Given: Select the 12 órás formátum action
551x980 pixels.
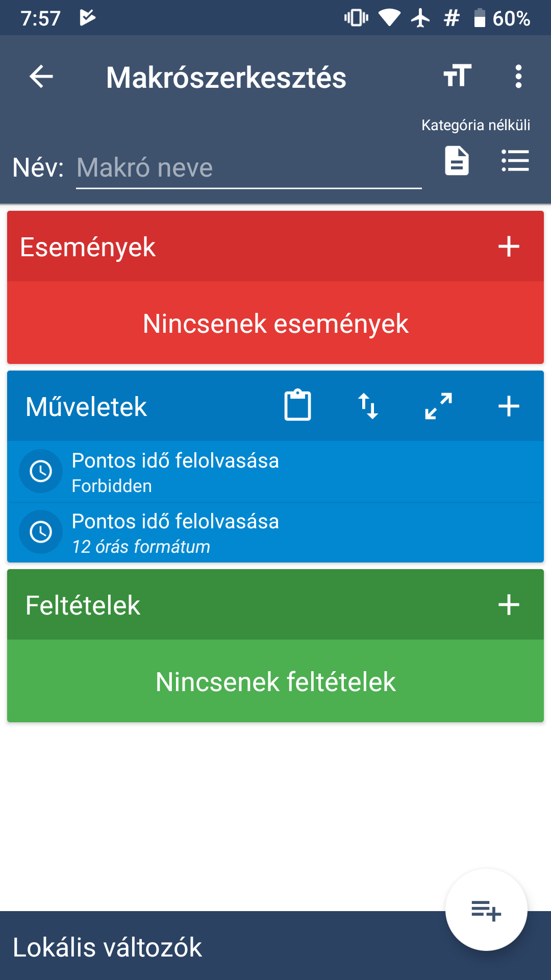Looking at the screenshot, I should (x=275, y=532).
